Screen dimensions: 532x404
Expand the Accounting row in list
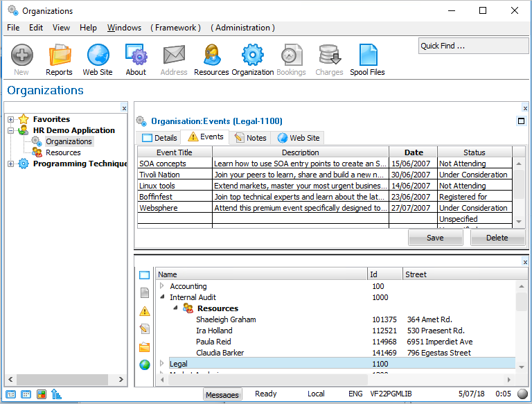tap(163, 286)
